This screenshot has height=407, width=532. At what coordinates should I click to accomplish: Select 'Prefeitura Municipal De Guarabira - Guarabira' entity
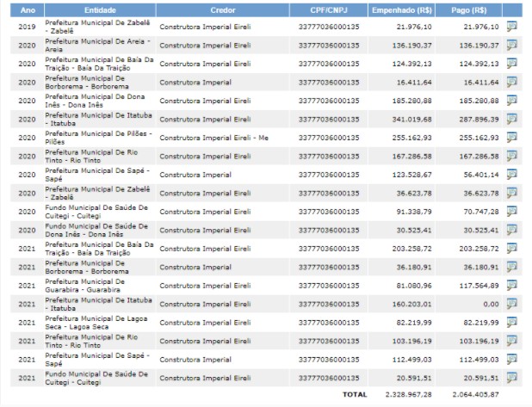point(85,286)
